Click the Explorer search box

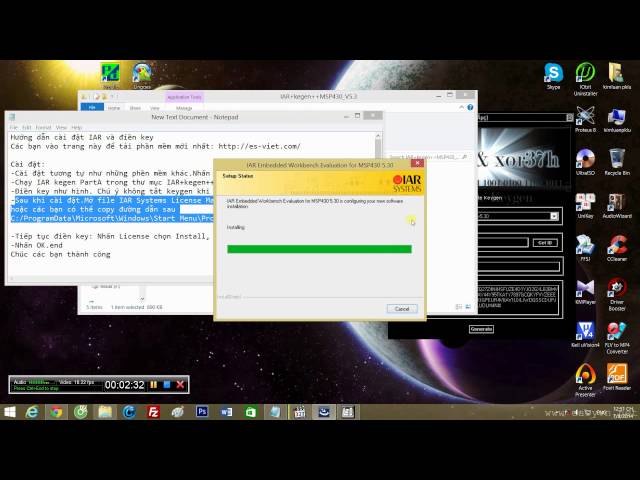[428, 157]
